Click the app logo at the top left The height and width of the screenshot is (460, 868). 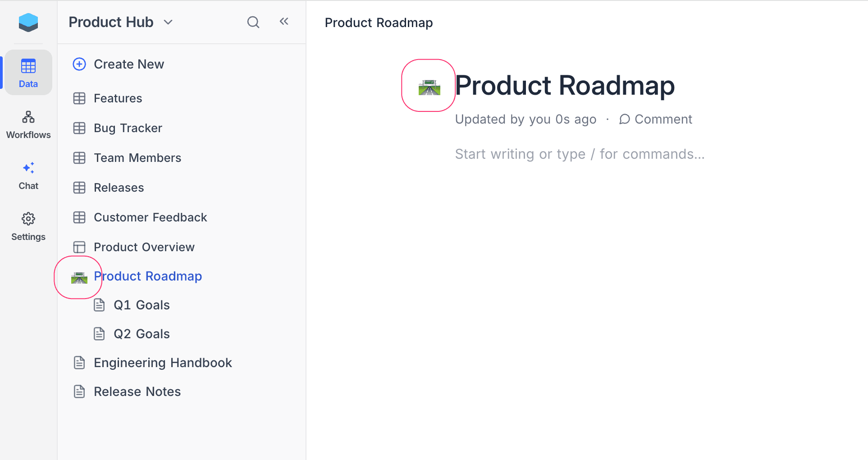(x=28, y=22)
